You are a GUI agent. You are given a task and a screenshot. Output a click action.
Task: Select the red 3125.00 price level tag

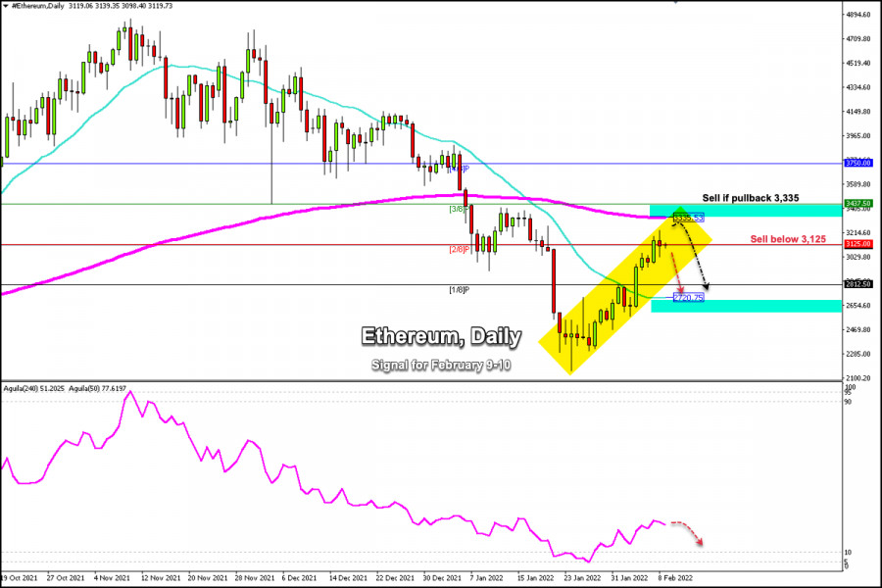click(857, 244)
